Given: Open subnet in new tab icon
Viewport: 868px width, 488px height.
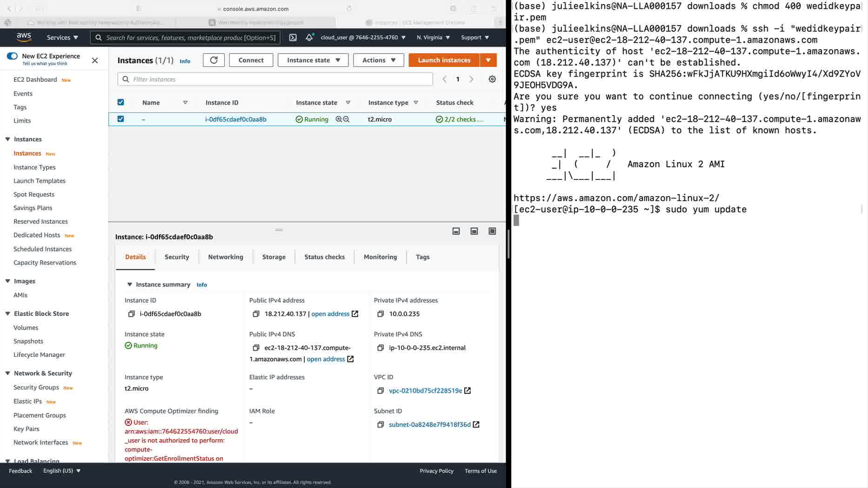Looking at the screenshot, I should coord(476,425).
